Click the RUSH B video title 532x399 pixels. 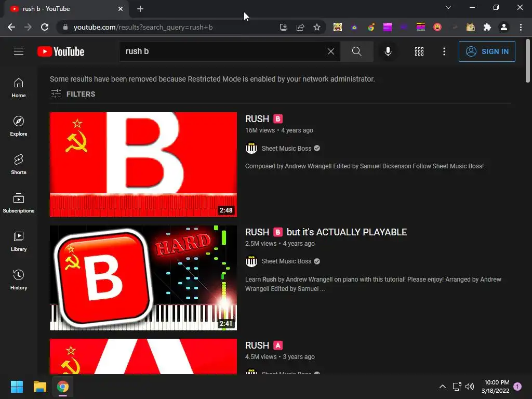[x=264, y=119]
